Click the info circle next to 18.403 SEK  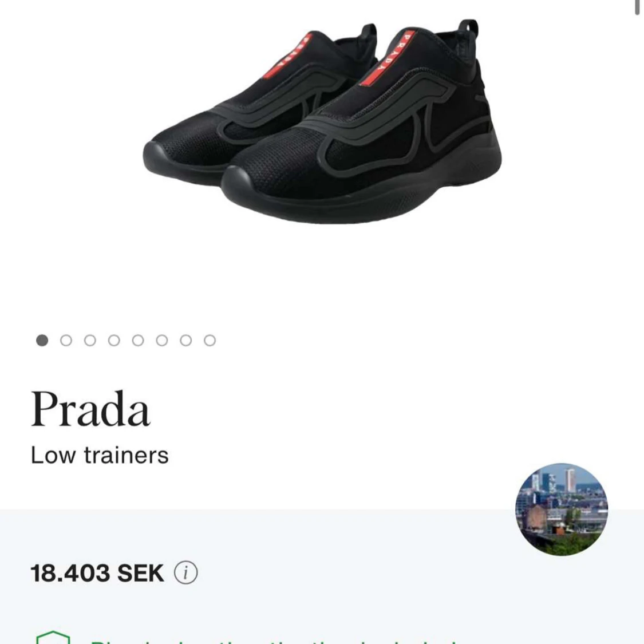184,573
